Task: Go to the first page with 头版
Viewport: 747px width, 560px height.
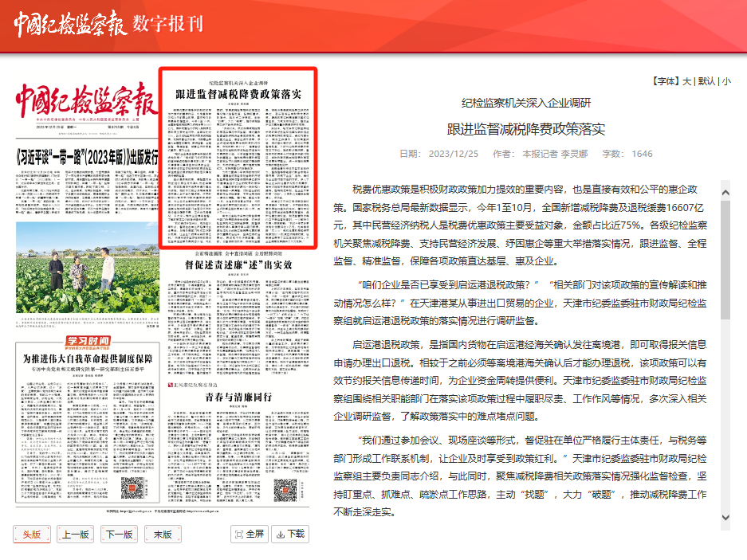Action: [x=32, y=535]
